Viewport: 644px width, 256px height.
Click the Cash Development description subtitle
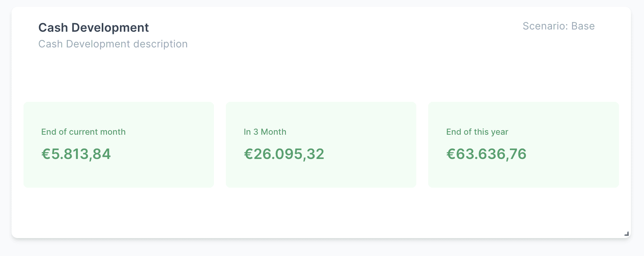113,44
